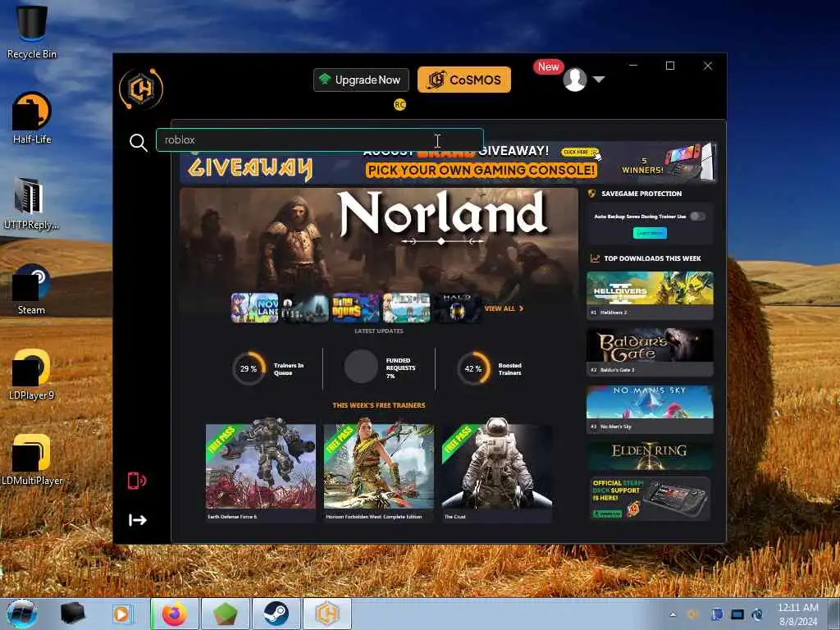Click the search magnifying glass icon
Screen dimensions: 840x630
[138, 143]
